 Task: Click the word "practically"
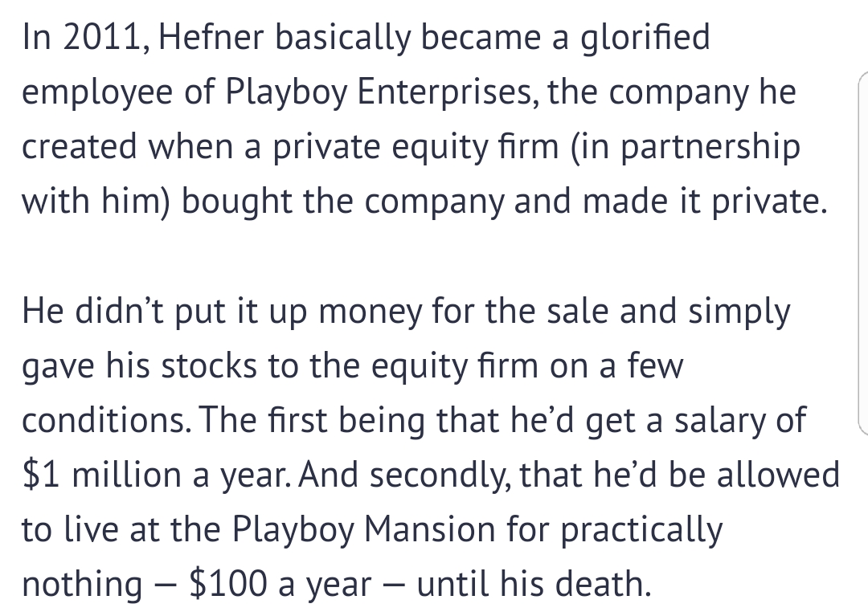pyautogui.click(x=642, y=530)
